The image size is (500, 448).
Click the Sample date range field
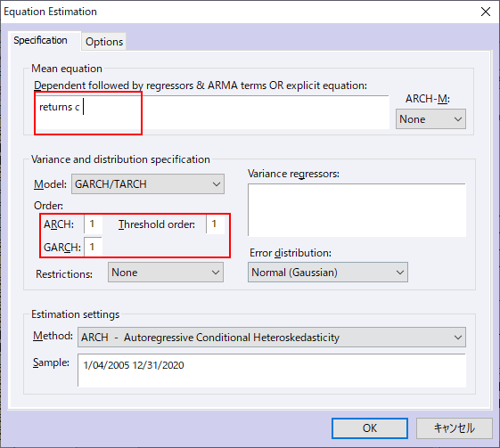(272, 371)
